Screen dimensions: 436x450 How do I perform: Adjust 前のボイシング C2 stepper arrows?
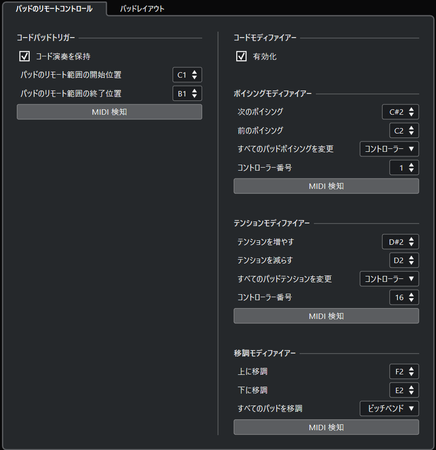(411, 131)
